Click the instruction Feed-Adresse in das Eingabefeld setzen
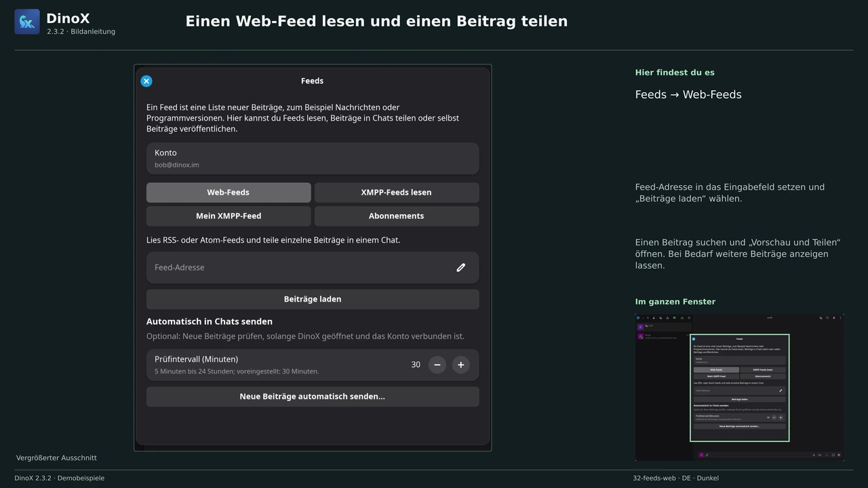The image size is (868, 488). point(730,193)
